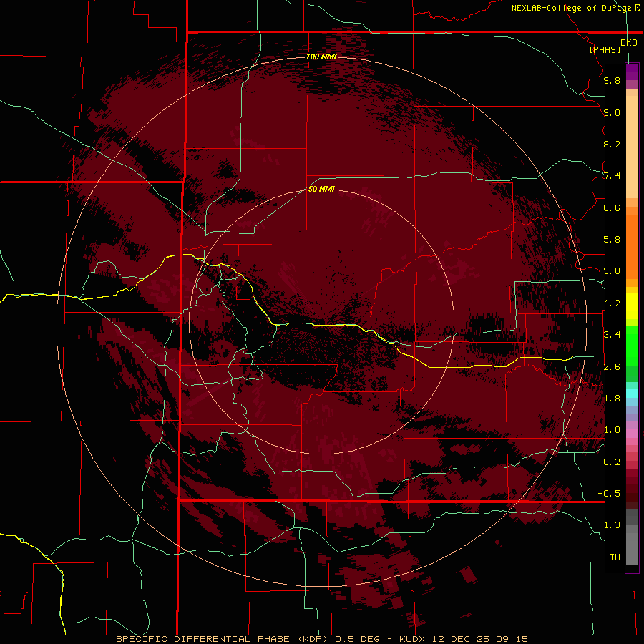
Task: Click the yellow segment of the colorbar
Action: pyautogui.click(x=632, y=306)
